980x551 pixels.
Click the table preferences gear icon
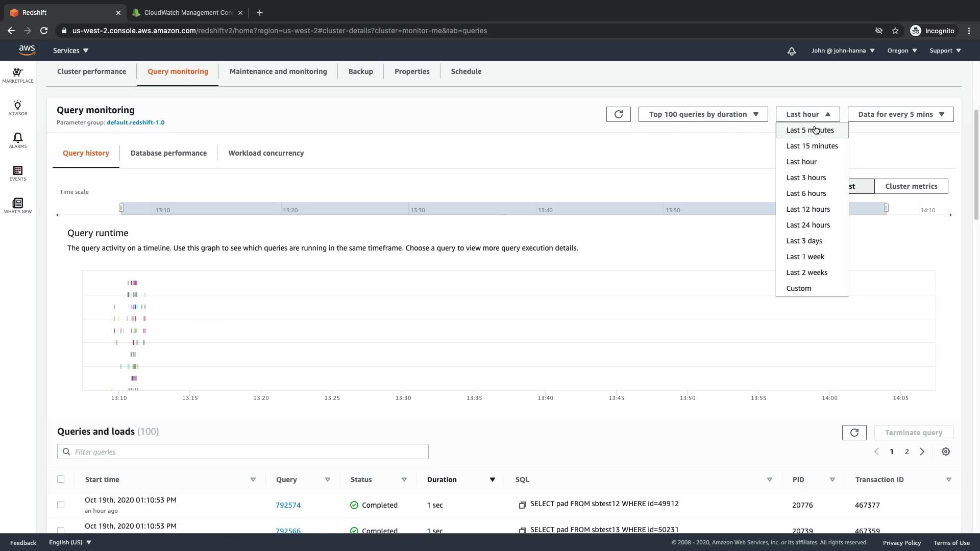[945, 452]
